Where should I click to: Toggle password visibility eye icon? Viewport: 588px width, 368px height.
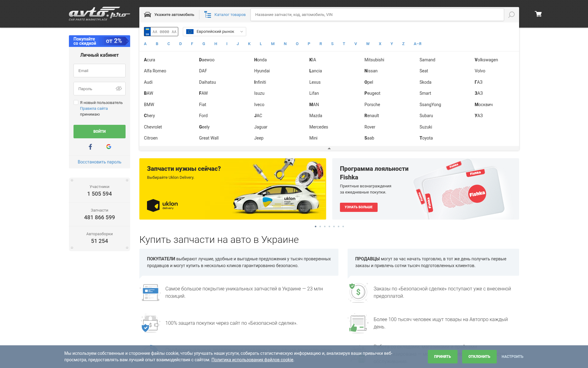(x=119, y=89)
